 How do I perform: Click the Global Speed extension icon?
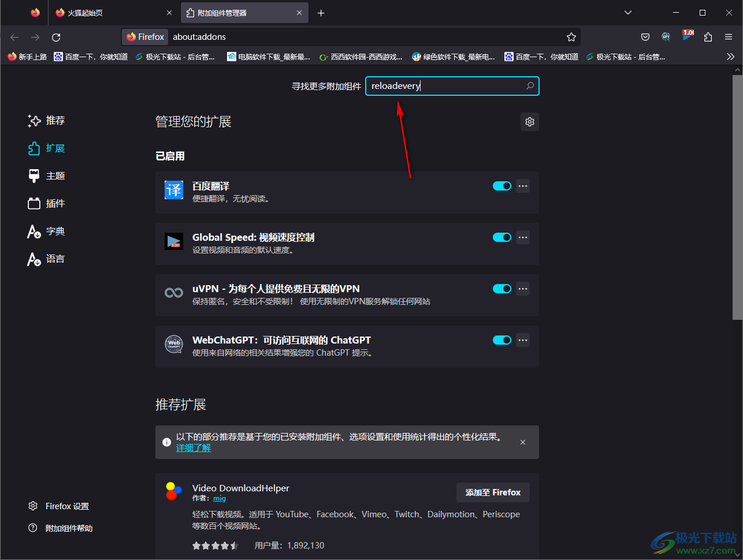tap(174, 241)
